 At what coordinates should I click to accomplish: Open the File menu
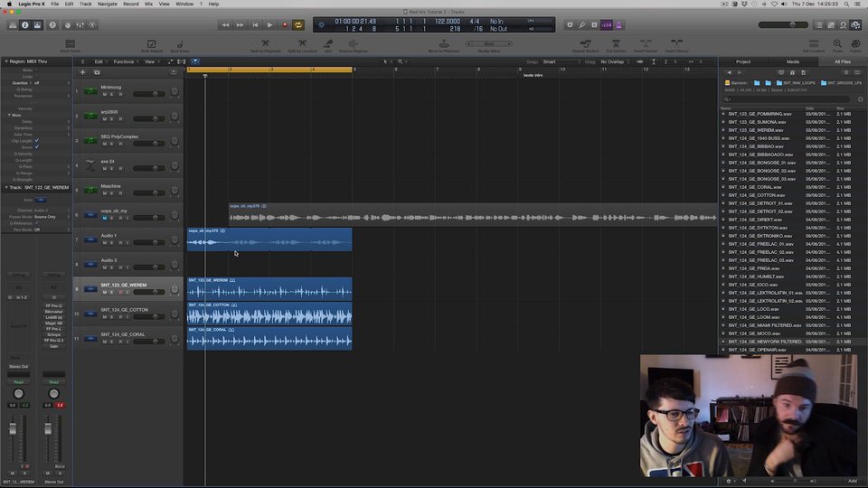[55, 4]
